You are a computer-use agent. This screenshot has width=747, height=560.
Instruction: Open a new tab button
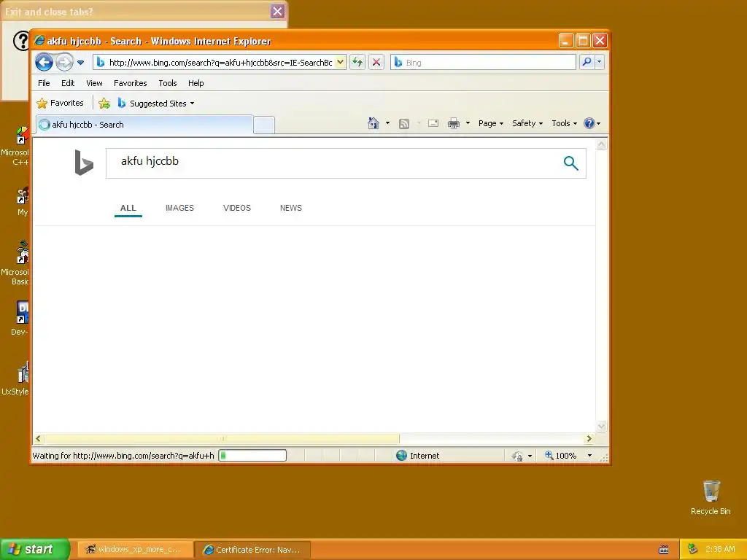pyautogui.click(x=264, y=125)
